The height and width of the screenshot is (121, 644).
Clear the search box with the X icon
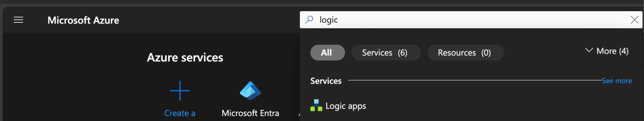point(634,20)
